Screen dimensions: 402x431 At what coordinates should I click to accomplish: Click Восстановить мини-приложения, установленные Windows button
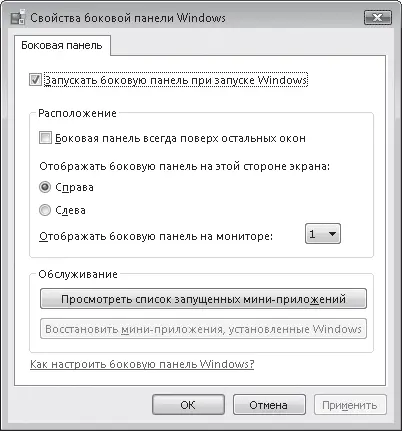pos(203,329)
